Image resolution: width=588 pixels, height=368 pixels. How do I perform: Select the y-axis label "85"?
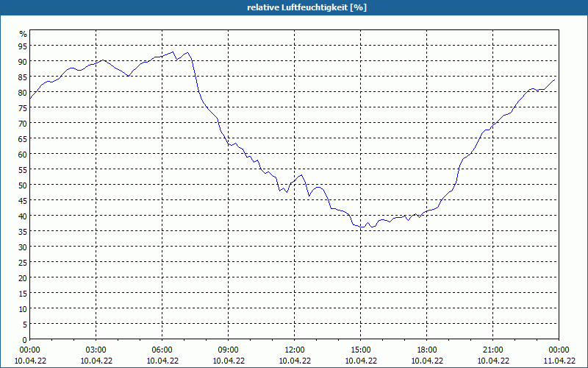point(24,77)
